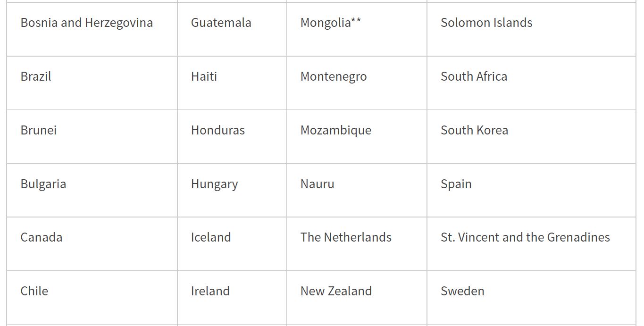Click on Canada in the table
This screenshot has width=644, height=326.
[42, 237]
